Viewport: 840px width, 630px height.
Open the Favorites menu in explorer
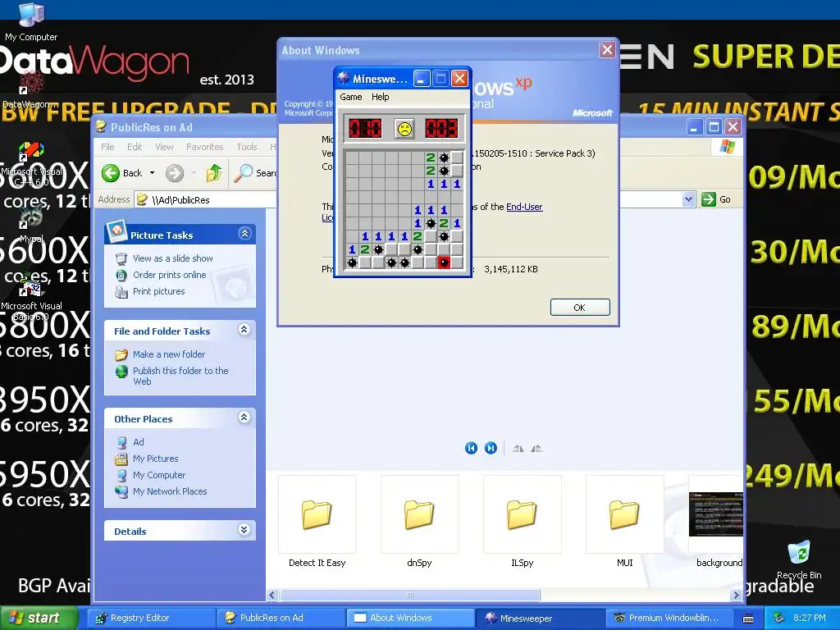tap(204, 147)
